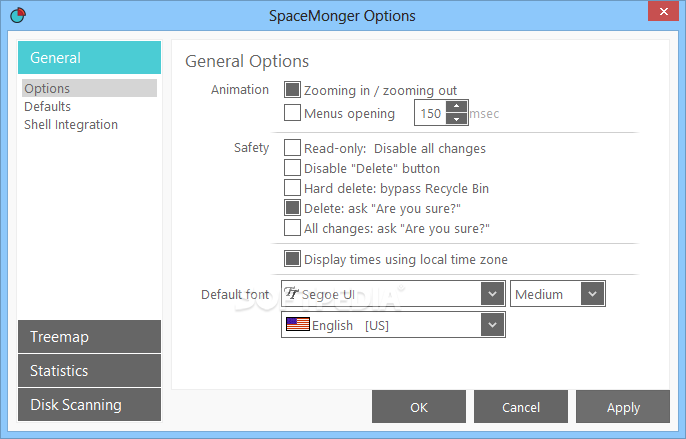Increase menu animation msec with up arrow

pos(456,106)
